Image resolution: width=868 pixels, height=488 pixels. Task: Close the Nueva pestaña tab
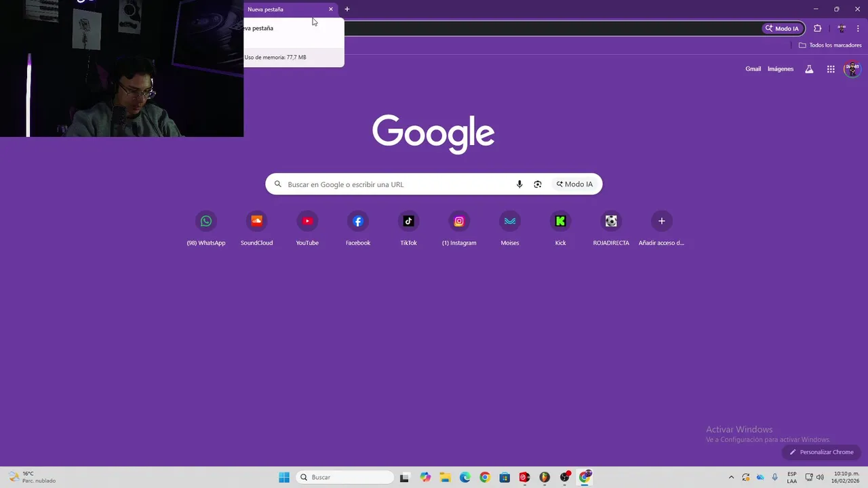click(331, 9)
